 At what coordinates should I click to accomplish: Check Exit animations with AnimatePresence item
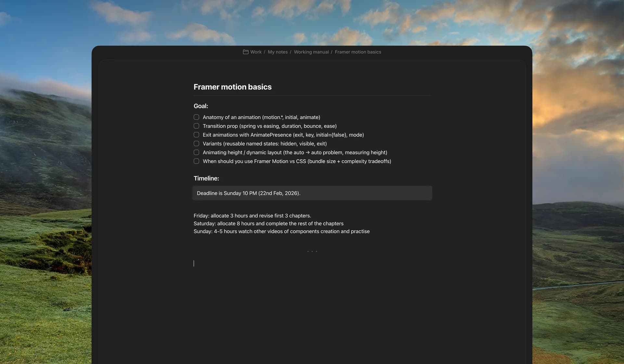click(196, 135)
